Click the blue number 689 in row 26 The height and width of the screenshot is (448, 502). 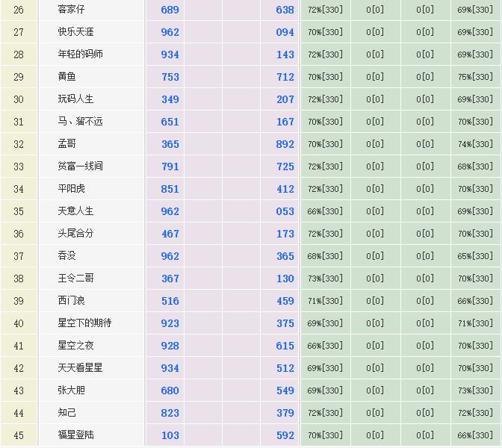pyautogui.click(x=170, y=10)
